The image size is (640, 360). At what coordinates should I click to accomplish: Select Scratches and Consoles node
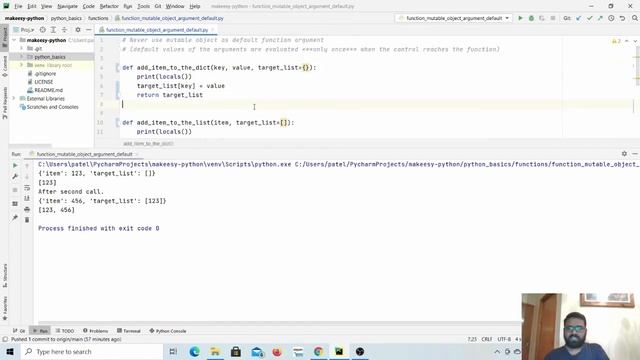click(49, 107)
